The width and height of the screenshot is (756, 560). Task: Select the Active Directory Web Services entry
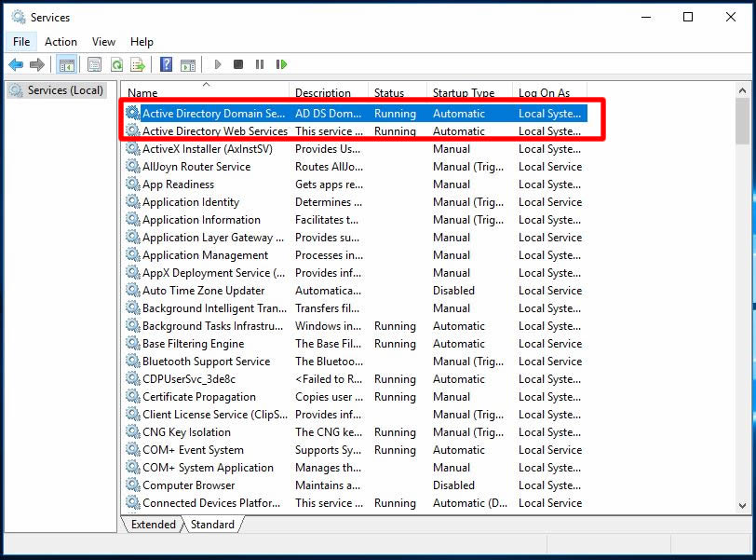click(214, 131)
